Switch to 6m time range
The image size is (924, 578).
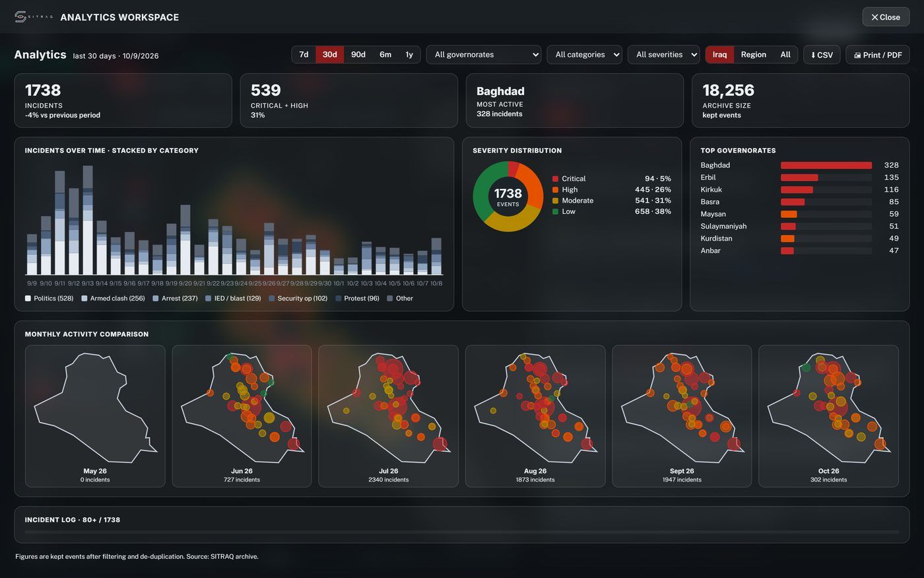(385, 55)
